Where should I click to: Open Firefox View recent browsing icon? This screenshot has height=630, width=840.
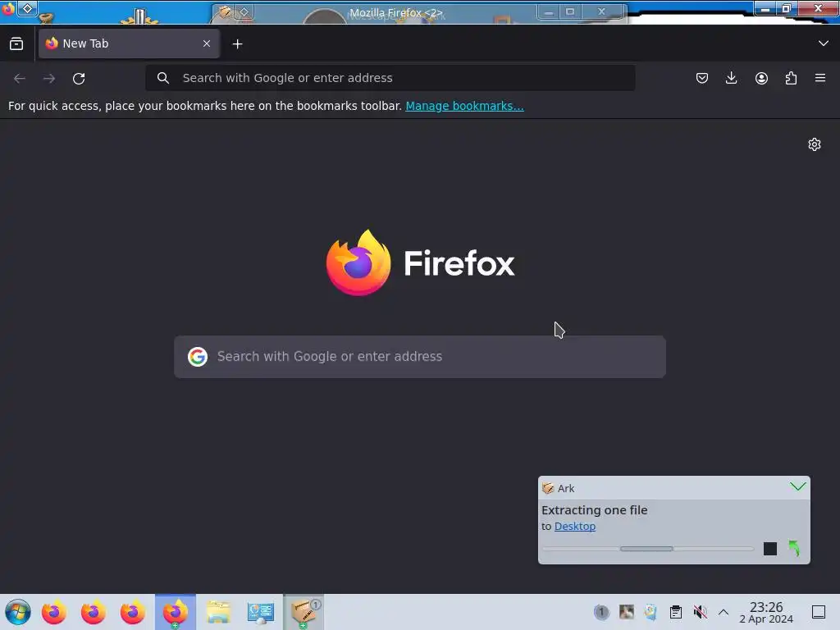16,43
